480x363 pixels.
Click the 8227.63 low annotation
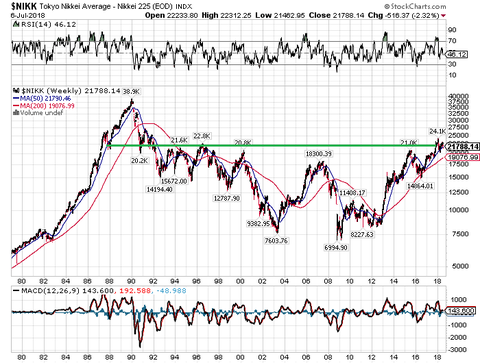coord(362,234)
